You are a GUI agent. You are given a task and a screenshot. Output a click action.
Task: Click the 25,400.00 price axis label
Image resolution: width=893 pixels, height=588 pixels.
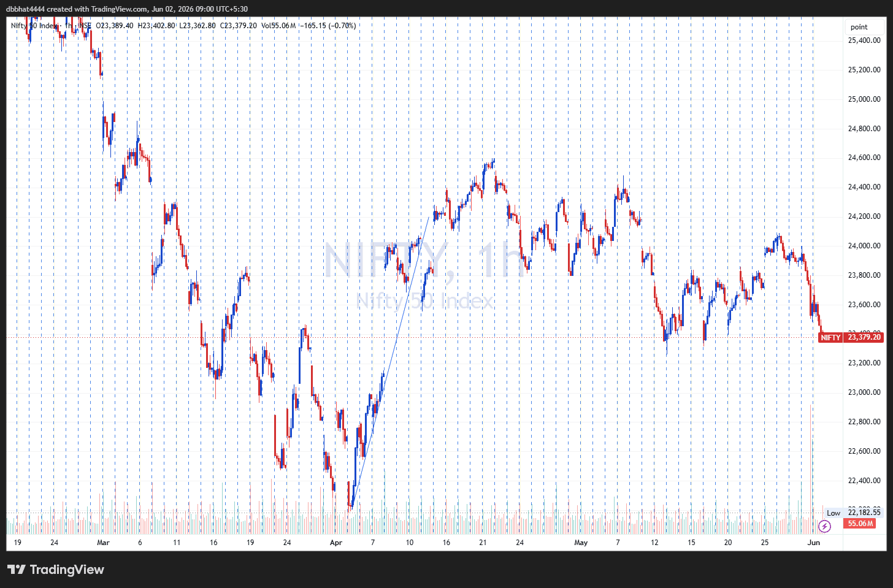[864, 40]
